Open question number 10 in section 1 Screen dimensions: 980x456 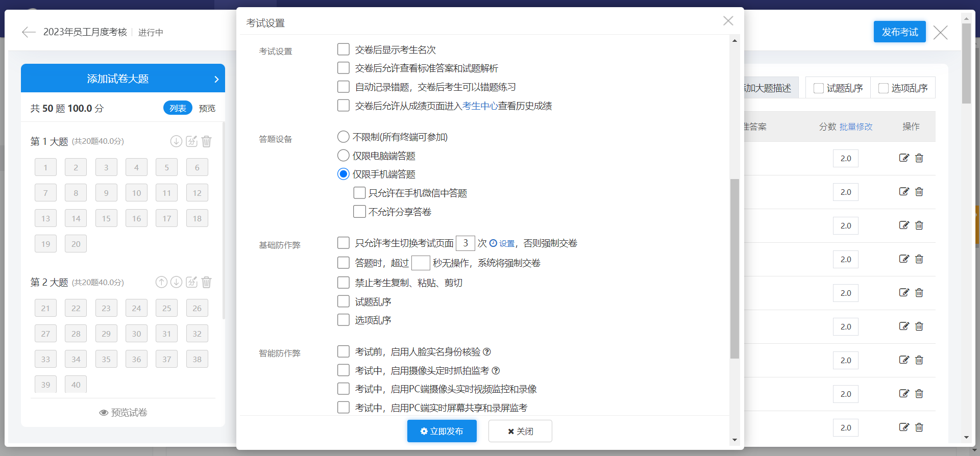click(136, 193)
